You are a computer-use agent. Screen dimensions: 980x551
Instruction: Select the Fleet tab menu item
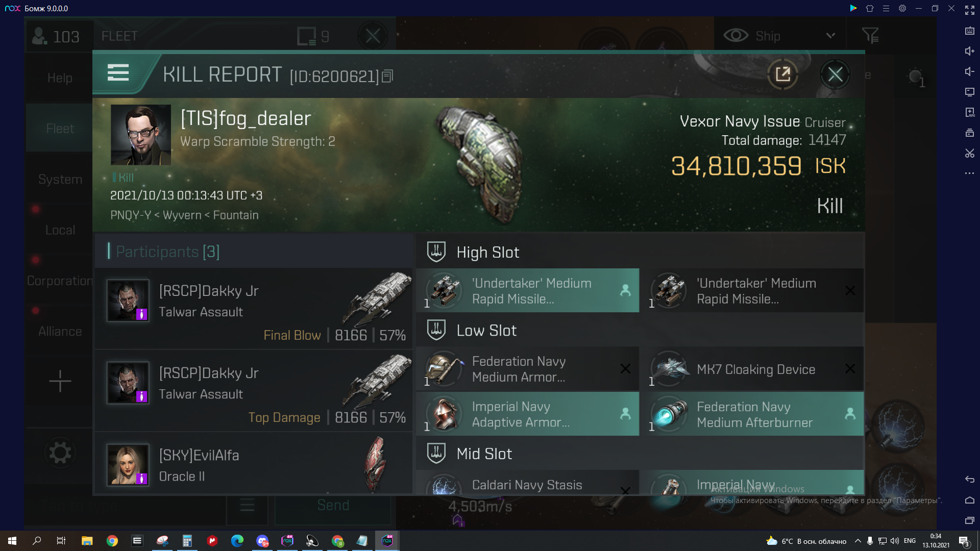click(60, 129)
